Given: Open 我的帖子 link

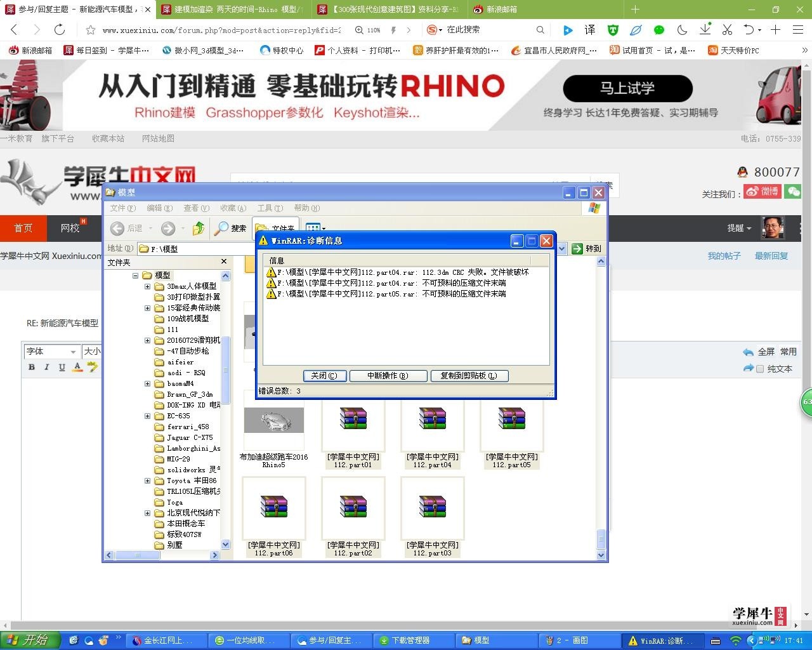Looking at the screenshot, I should tap(724, 256).
